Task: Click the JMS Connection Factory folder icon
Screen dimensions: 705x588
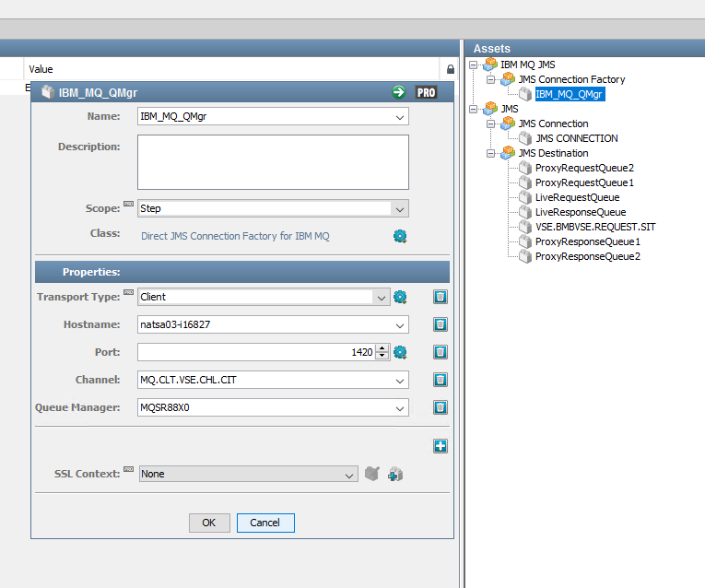Action: click(x=508, y=79)
